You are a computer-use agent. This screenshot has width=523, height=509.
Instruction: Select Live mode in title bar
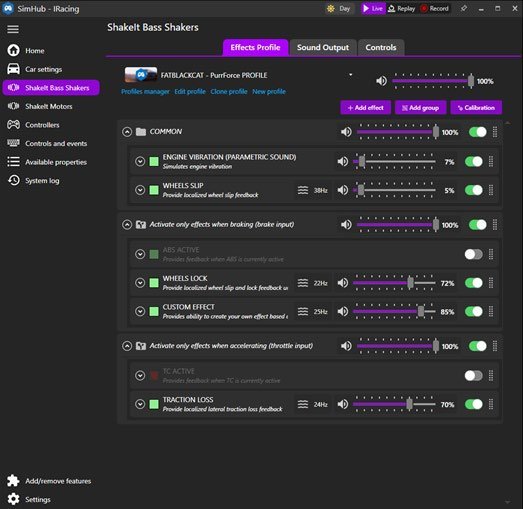tap(373, 8)
